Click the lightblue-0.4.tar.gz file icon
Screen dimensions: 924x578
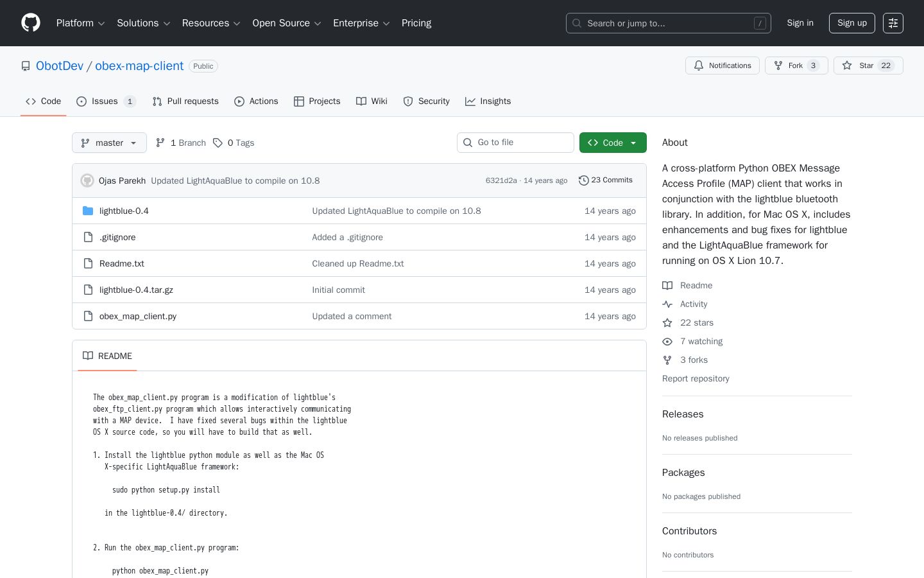click(88, 290)
